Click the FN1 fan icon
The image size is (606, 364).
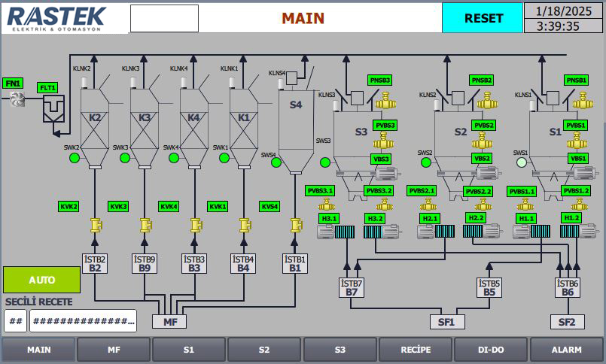16,99
